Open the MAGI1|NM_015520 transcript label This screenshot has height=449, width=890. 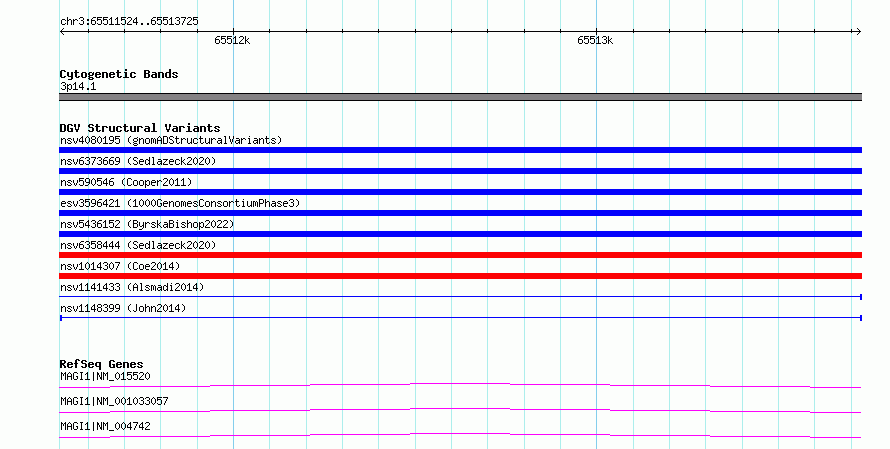pyautogui.click(x=105, y=376)
